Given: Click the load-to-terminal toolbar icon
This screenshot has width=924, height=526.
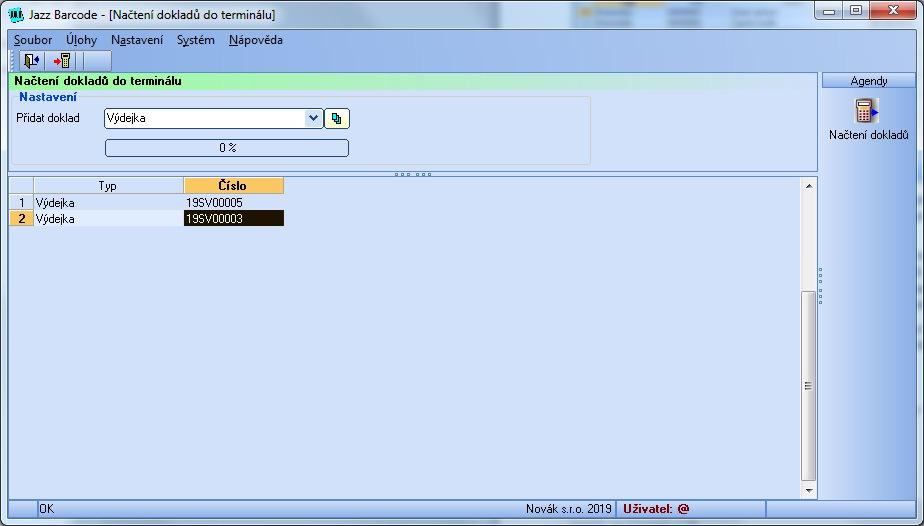Looking at the screenshot, I should click(x=62, y=61).
